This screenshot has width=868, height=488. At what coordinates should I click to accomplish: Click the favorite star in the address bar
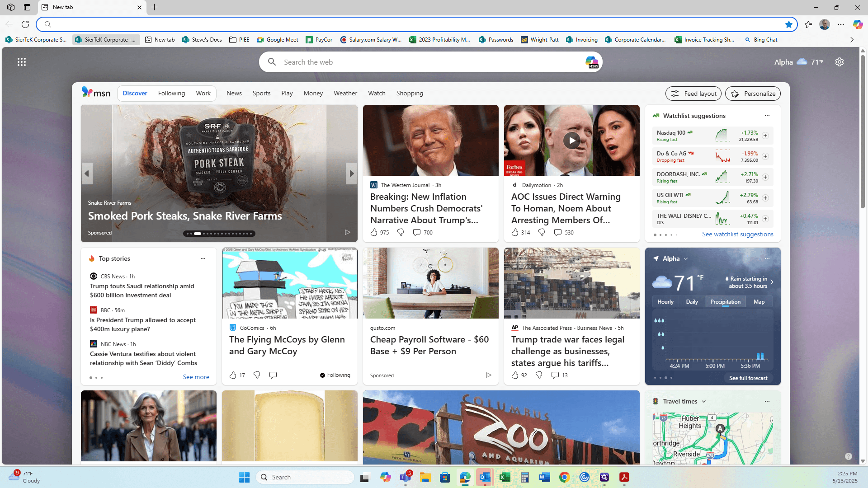789,24
